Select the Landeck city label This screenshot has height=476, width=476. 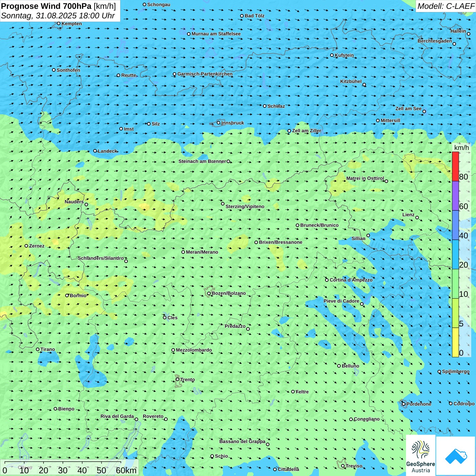coord(107,151)
